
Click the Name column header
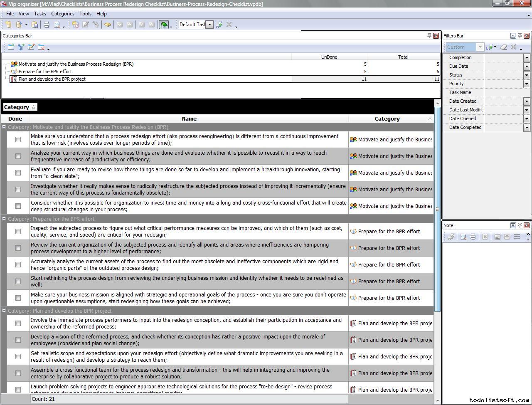[189, 119]
